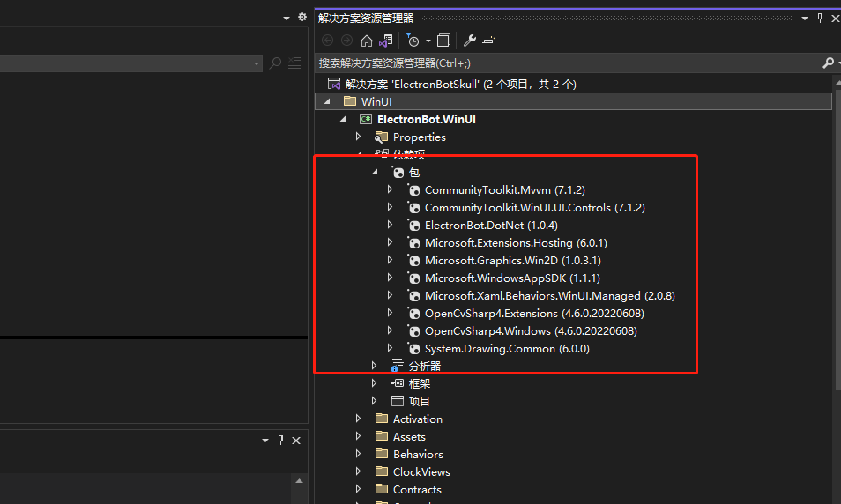The width and height of the screenshot is (841, 504).
Task: Expand the Activation folder
Action: 358,419
